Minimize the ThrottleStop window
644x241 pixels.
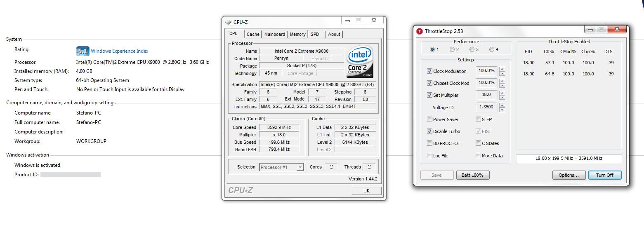pos(591,30)
